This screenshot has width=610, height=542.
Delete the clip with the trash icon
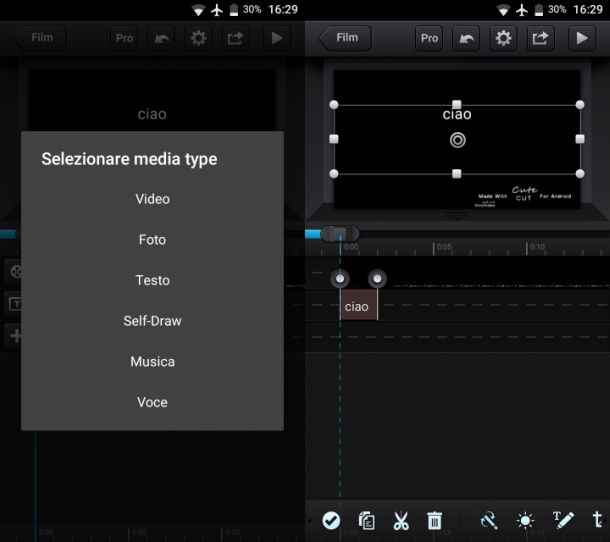pos(434,521)
